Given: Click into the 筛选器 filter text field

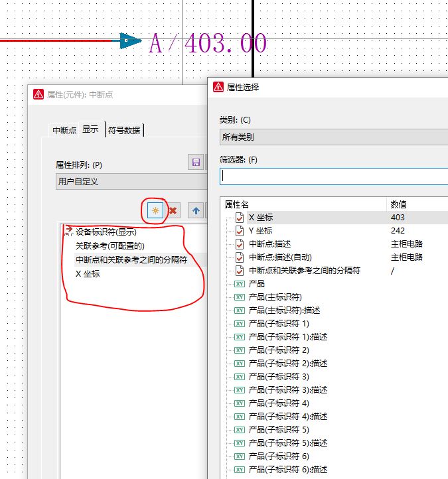Looking at the screenshot, I should (333, 176).
